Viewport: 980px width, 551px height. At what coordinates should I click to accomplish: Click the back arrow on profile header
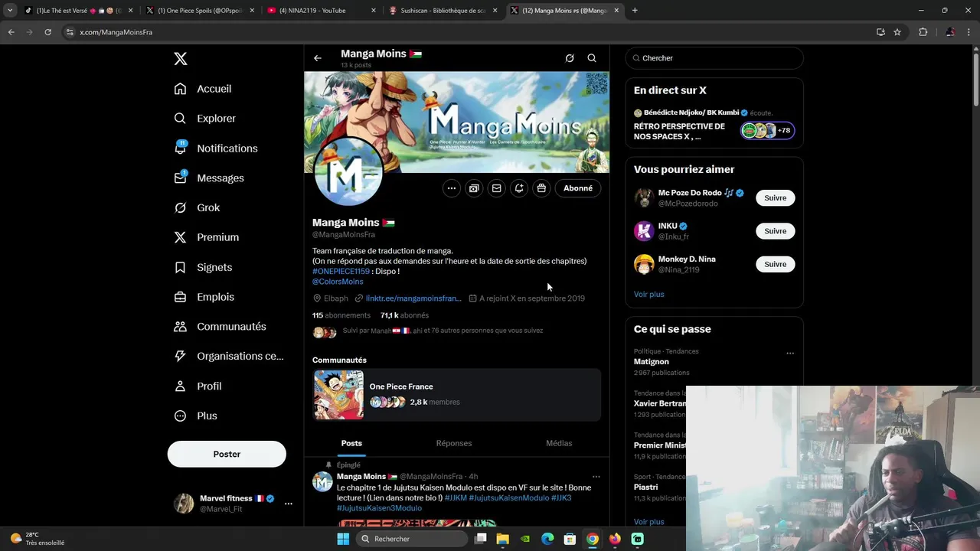[x=318, y=58]
